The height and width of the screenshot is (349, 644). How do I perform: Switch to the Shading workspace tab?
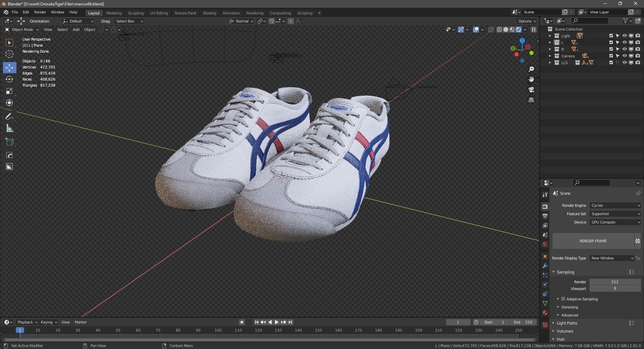(x=209, y=13)
